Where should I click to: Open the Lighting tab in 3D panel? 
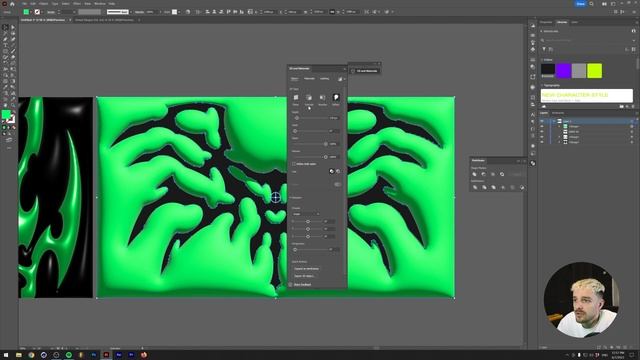(324, 79)
